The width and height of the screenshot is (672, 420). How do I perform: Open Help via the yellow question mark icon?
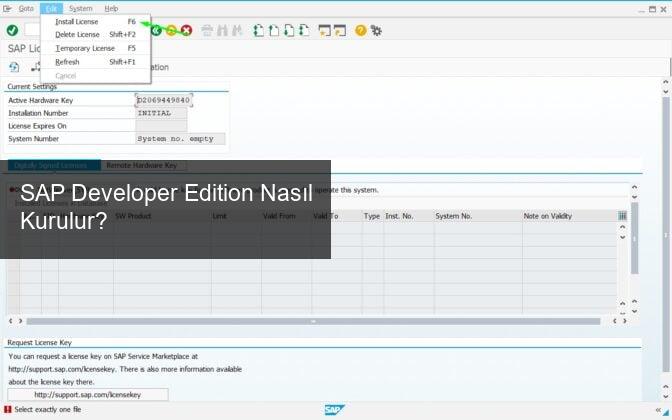[x=360, y=30]
